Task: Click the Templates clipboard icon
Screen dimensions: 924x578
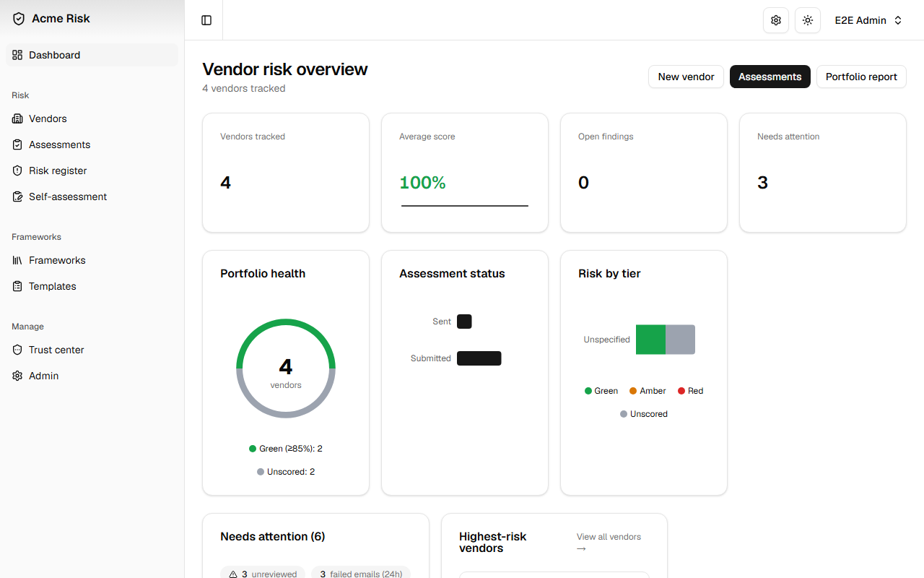Action: 17,286
